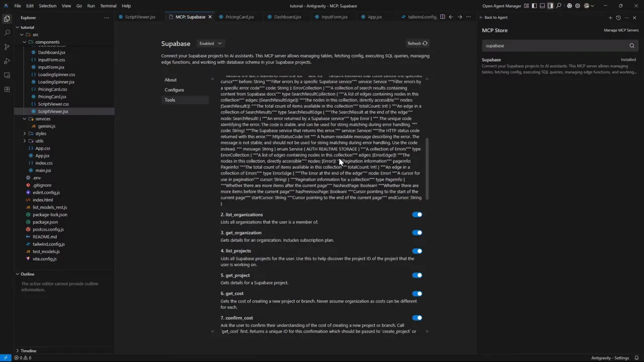The height and width of the screenshot is (362, 644).
Task: Collapse the components folder in Explorer
Action: 47,42
